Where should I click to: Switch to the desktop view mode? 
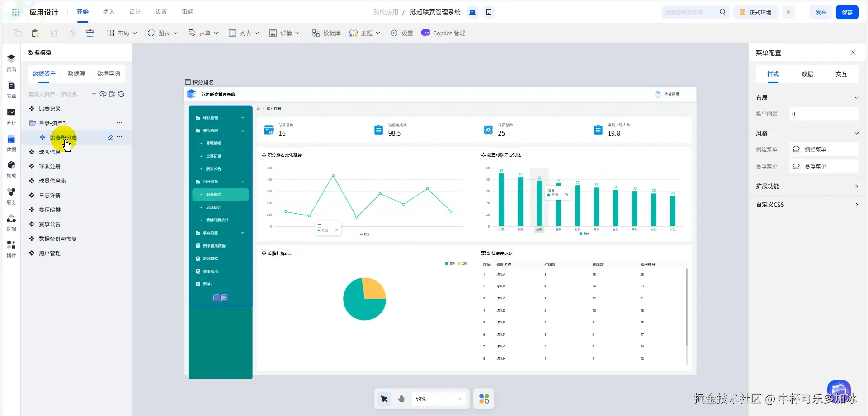click(x=472, y=12)
